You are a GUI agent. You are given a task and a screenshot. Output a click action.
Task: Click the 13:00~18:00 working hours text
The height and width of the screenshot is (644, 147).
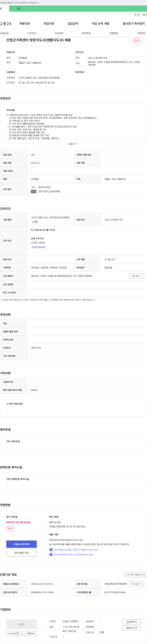38,243
